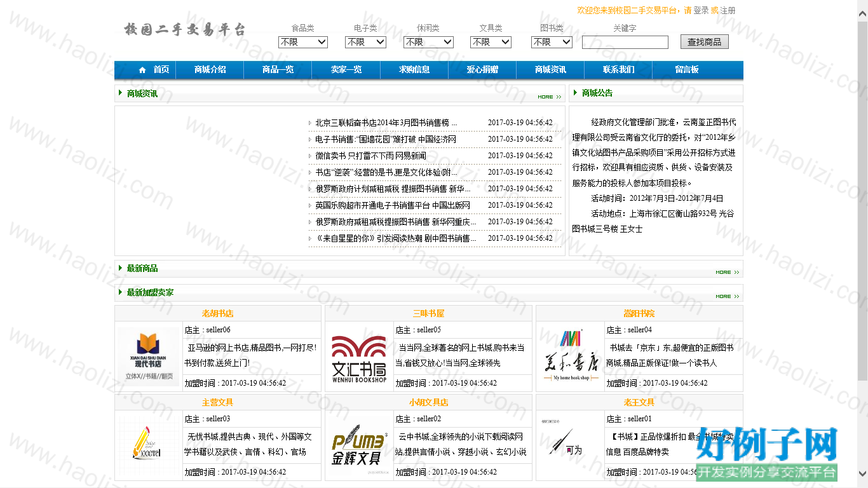
Task: Open the 商品一览 nav item
Action: click(x=278, y=70)
